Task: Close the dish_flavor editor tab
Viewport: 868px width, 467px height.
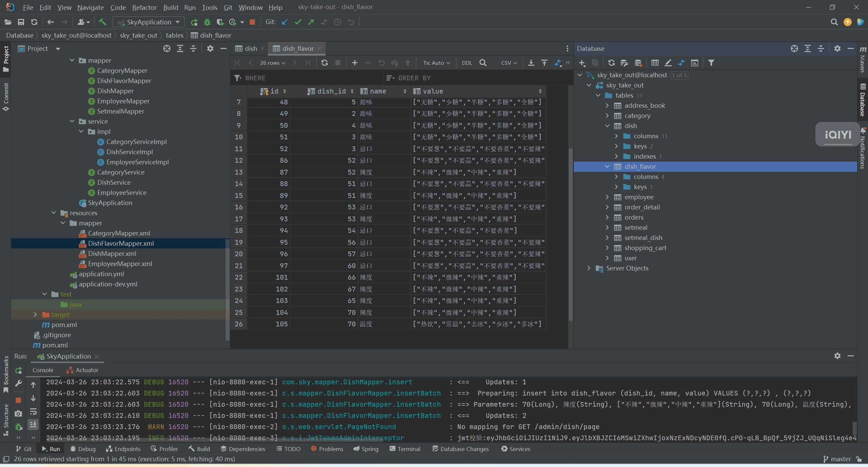Action: [319, 49]
